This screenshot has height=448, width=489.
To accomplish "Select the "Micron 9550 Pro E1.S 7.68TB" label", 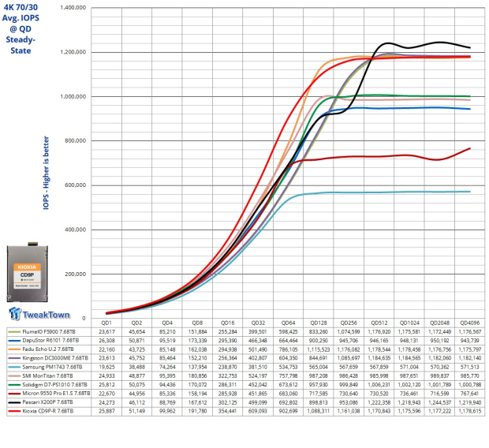I will (x=56, y=394).
